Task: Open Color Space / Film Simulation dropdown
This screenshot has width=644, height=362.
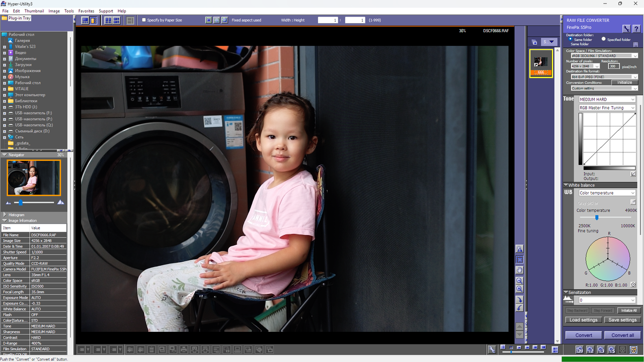Action: pyautogui.click(x=604, y=56)
